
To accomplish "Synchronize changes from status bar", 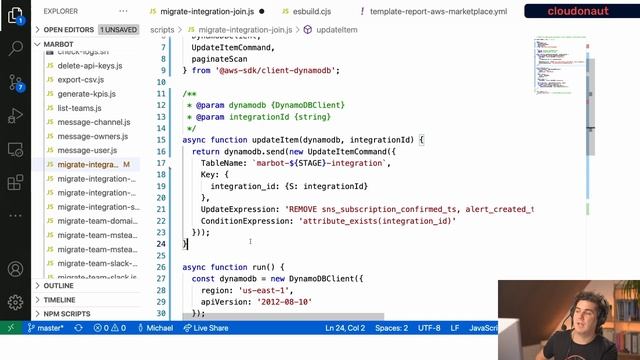I will point(78,328).
